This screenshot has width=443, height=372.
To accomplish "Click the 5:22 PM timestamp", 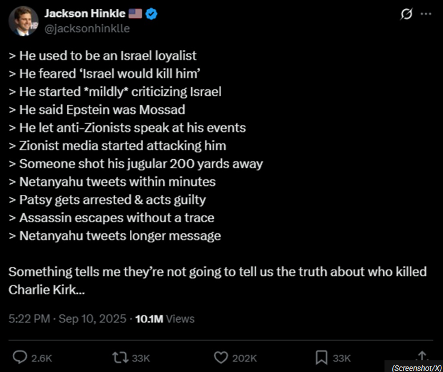I will coord(29,319).
